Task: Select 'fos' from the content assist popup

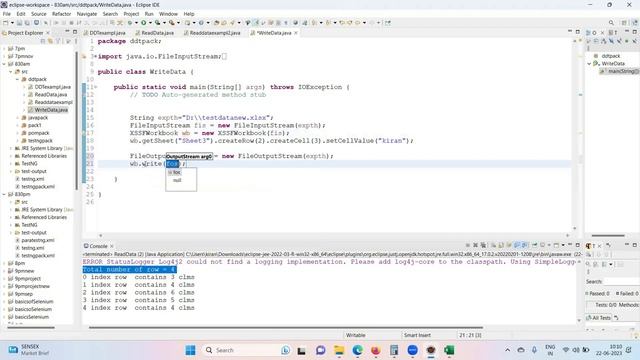Action: [x=176, y=173]
